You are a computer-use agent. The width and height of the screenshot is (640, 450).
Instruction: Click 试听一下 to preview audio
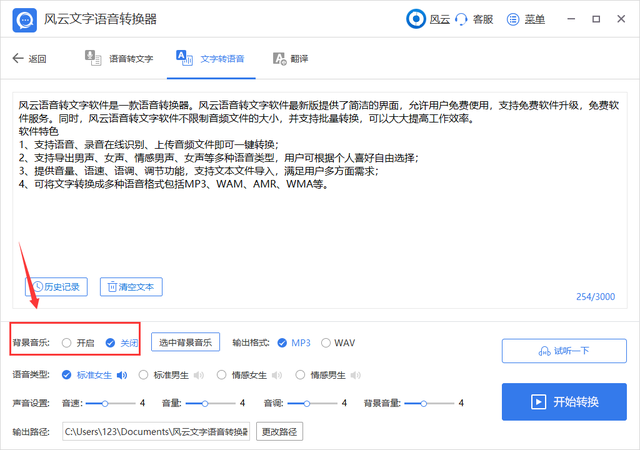(564, 351)
